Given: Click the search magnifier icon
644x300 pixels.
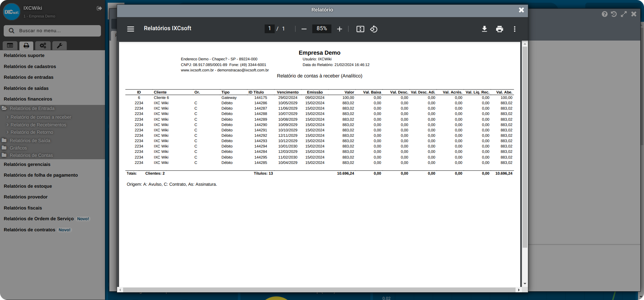Looking at the screenshot, I should pos(11,31).
